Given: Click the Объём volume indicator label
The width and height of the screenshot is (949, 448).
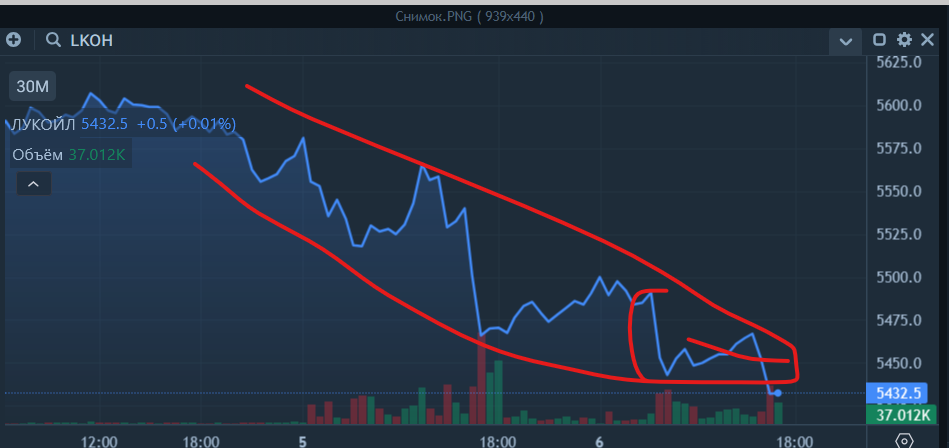Looking at the screenshot, I should pyautogui.click(x=37, y=155).
